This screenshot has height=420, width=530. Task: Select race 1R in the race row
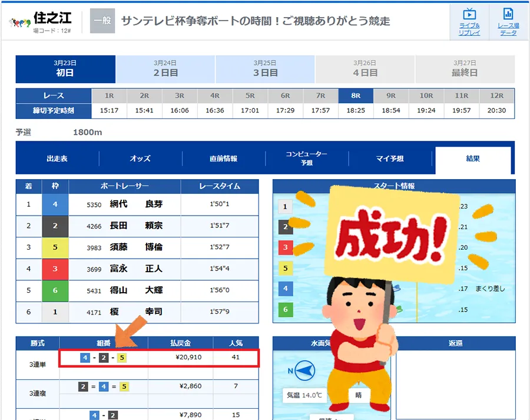coord(110,95)
